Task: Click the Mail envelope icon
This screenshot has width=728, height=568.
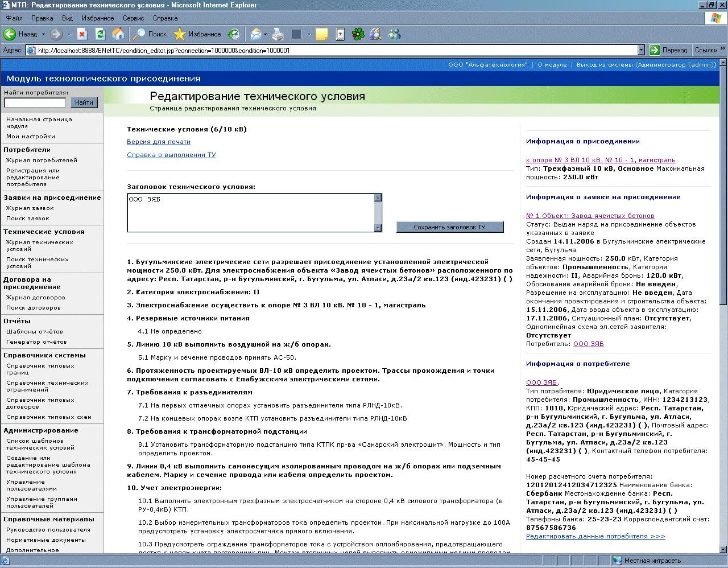Action: click(256, 34)
